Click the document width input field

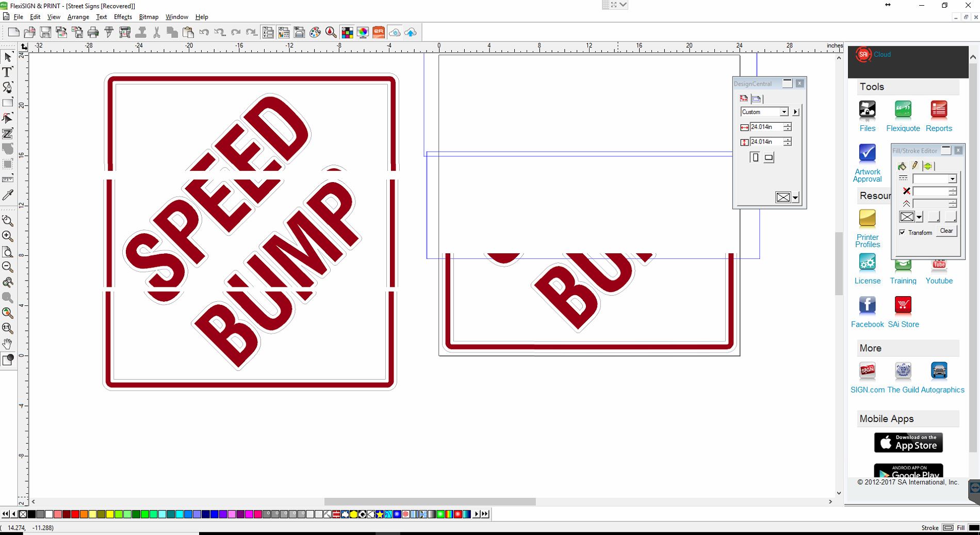pyautogui.click(x=766, y=127)
